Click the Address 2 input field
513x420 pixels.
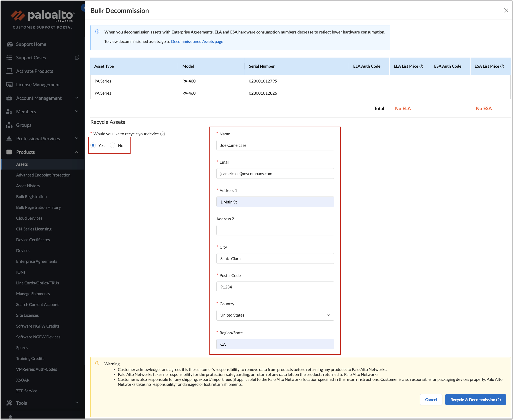pos(275,230)
